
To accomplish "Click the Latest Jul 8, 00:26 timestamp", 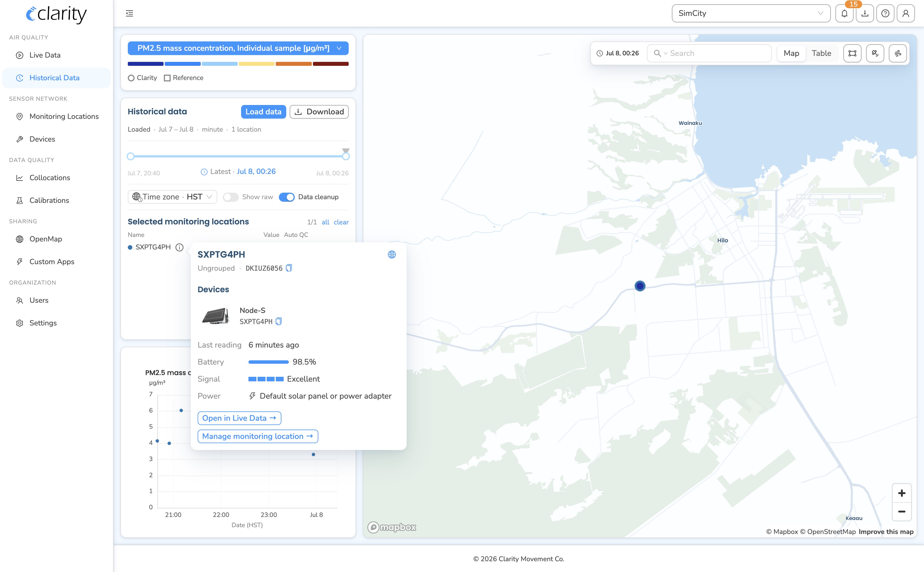I will [256, 172].
